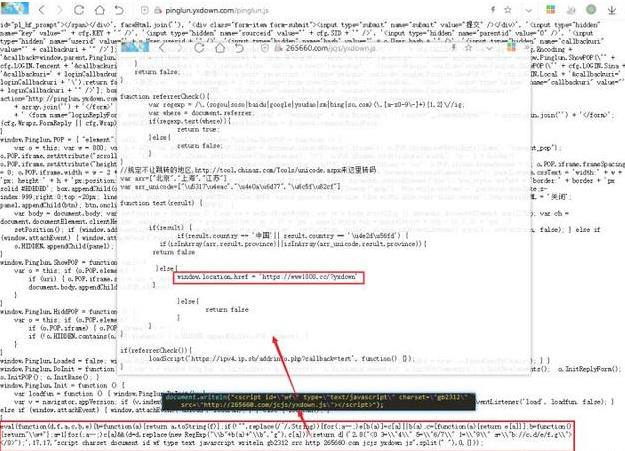625x451 pixels.
Task: Click 'window.Pinglun.Loaded = false' code line
Action: point(59,361)
